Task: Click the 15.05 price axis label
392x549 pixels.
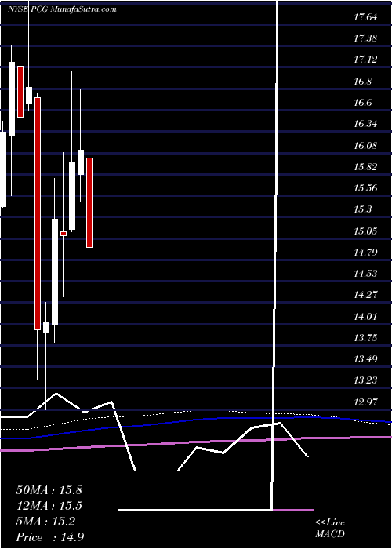Action: pyautogui.click(x=365, y=231)
